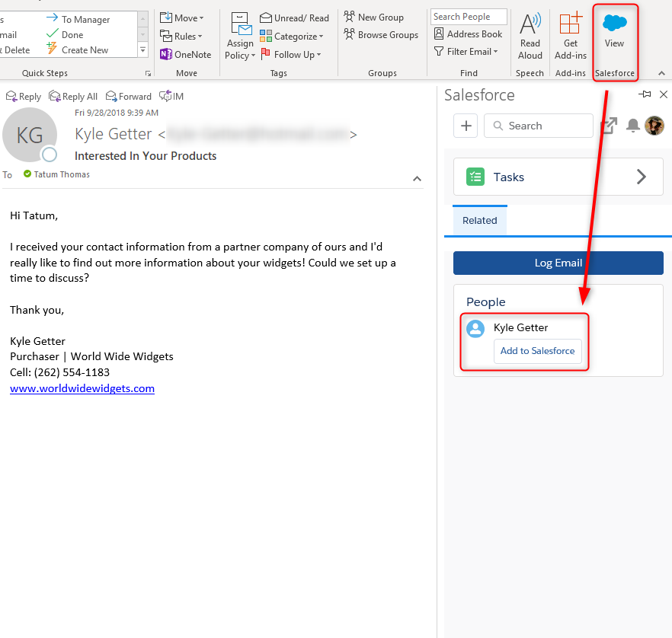
Task: Close the Salesforce pane
Action: [x=664, y=94]
